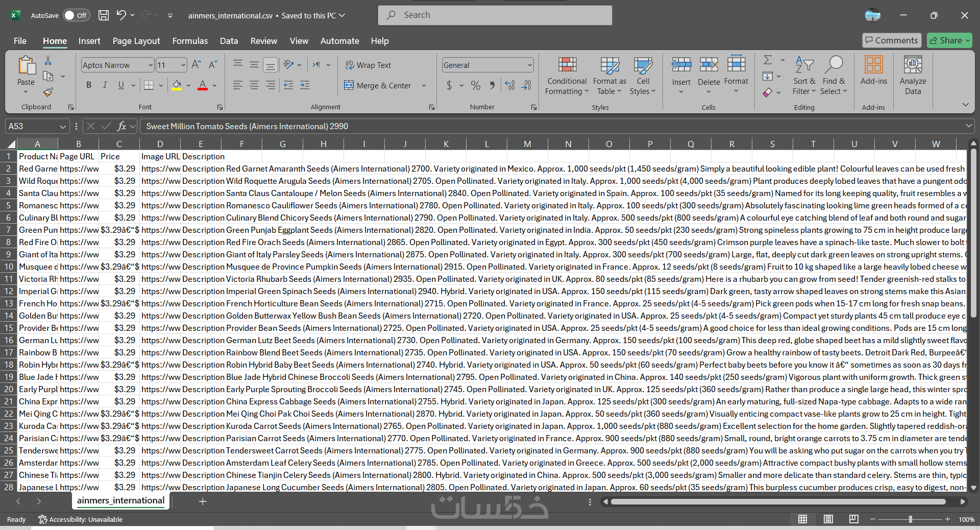Viewport: 980px width, 530px height.
Task: Open Sort & Filter dropdown
Action: point(804,76)
